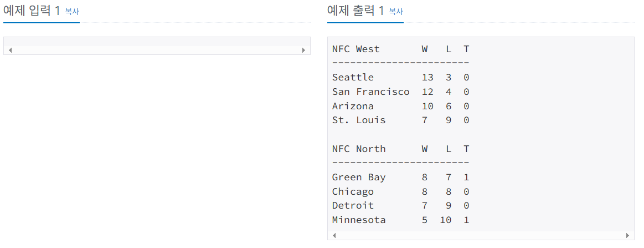Click left scroll arrow of example input box
Screen dimensions: 644x248
[x=11, y=50]
